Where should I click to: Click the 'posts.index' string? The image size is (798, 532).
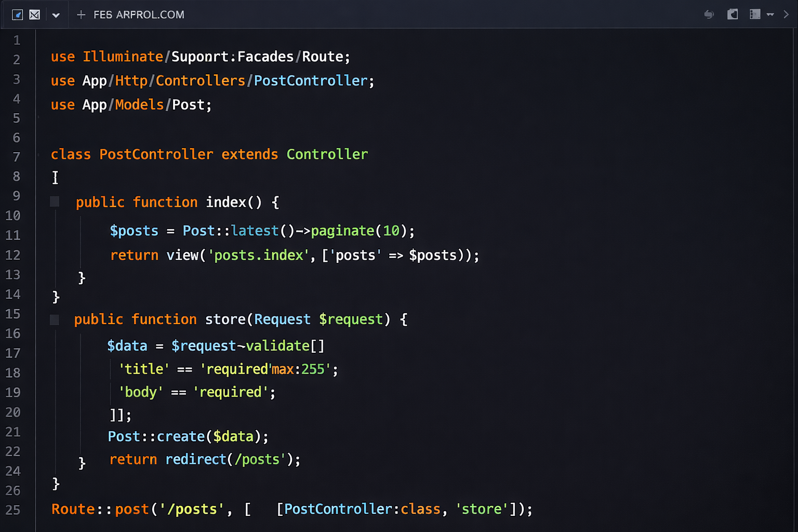[259, 255]
